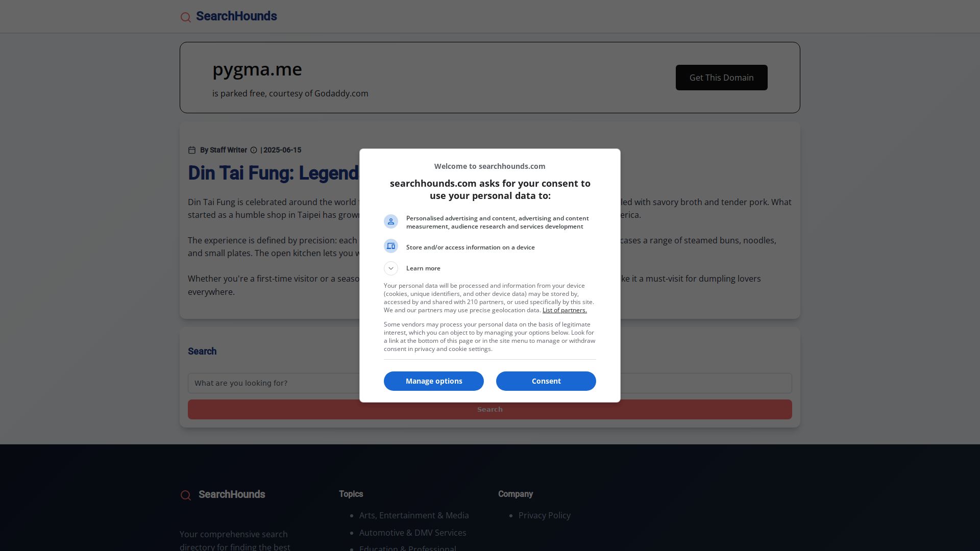980x551 pixels.
Task: Click the Get This Domain button
Action: click(722, 78)
